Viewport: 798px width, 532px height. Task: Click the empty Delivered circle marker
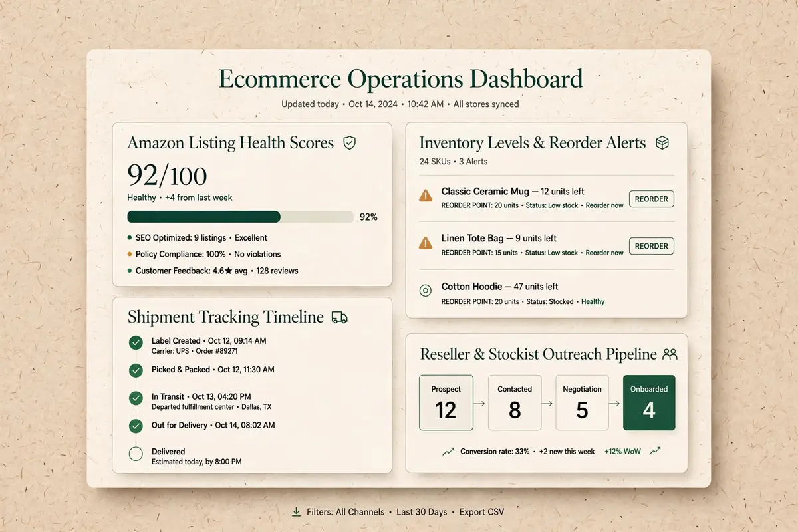(x=136, y=454)
